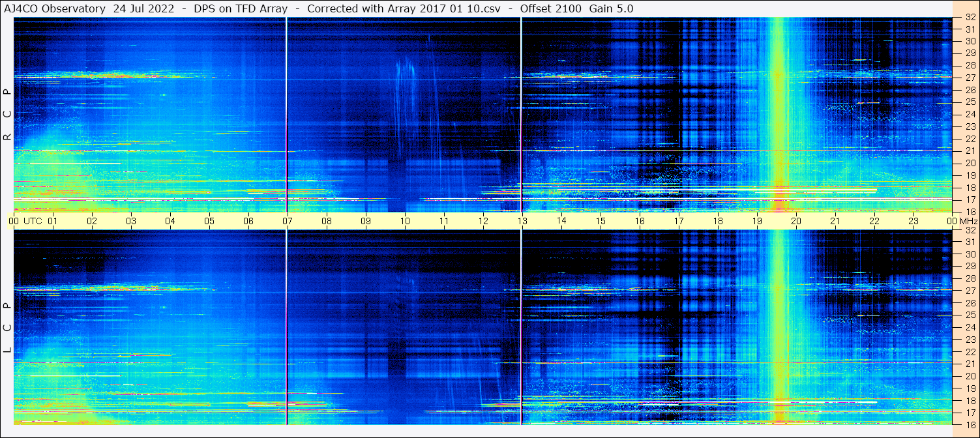Click the RCP panel label

click(x=7, y=115)
